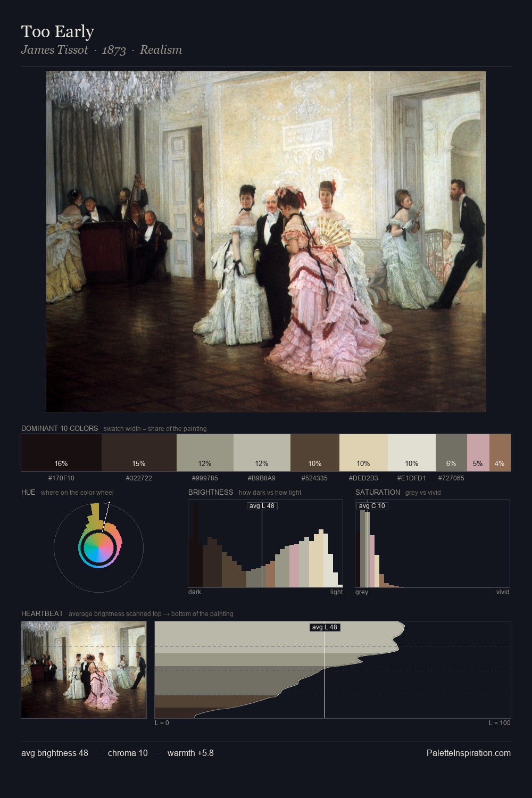Click the 'BRIGHTNESS' section heading
Image resolution: width=532 pixels, height=798 pixels.
pos(211,492)
